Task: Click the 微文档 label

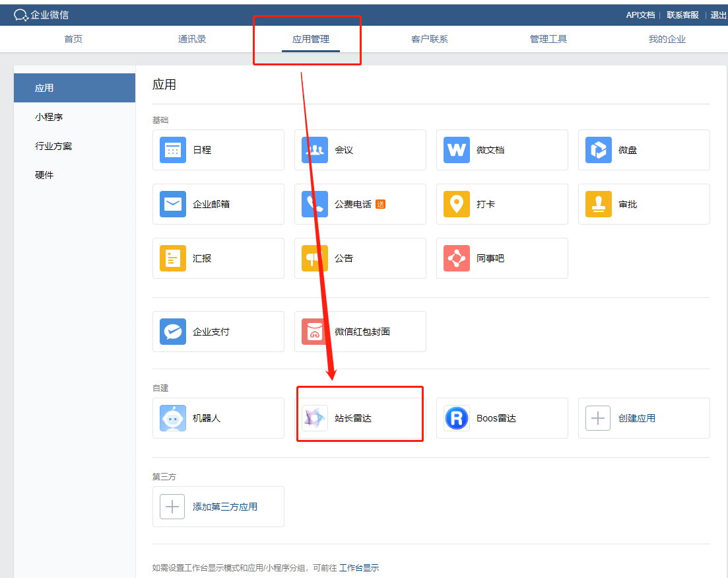Action: tap(490, 150)
